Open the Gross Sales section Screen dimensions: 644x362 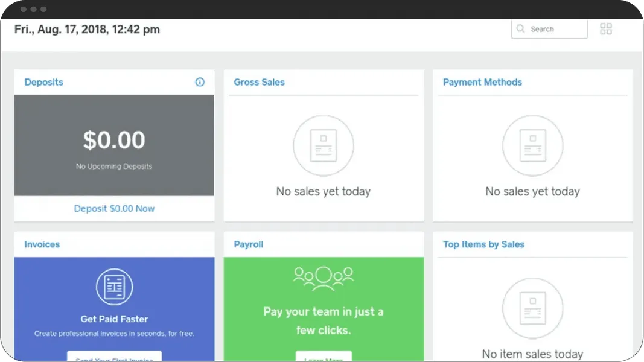(259, 82)
